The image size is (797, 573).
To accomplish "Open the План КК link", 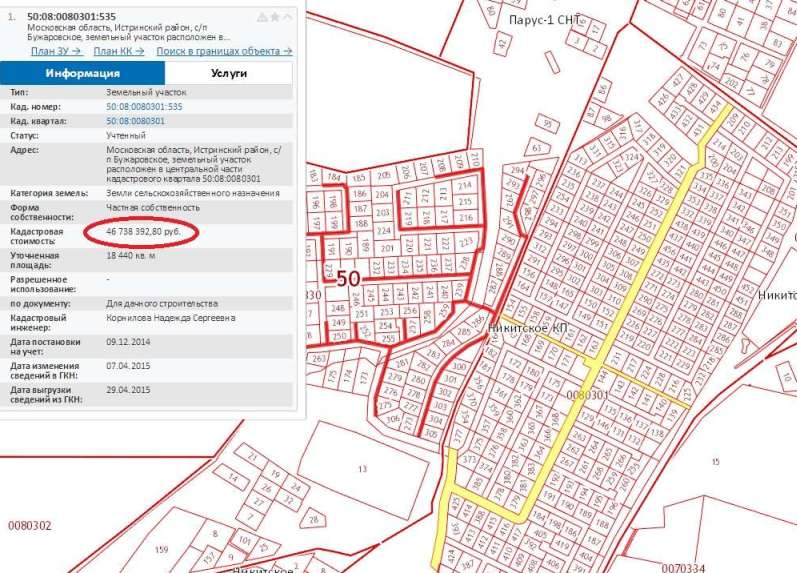I will 118,50.
